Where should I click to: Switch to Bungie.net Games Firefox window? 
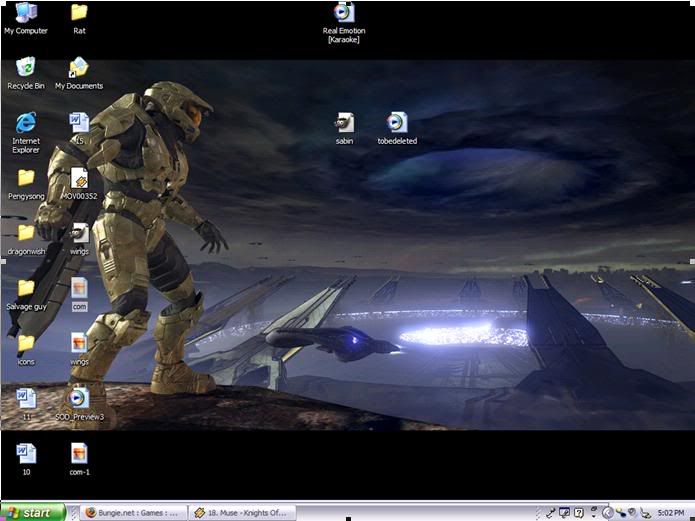134,513
